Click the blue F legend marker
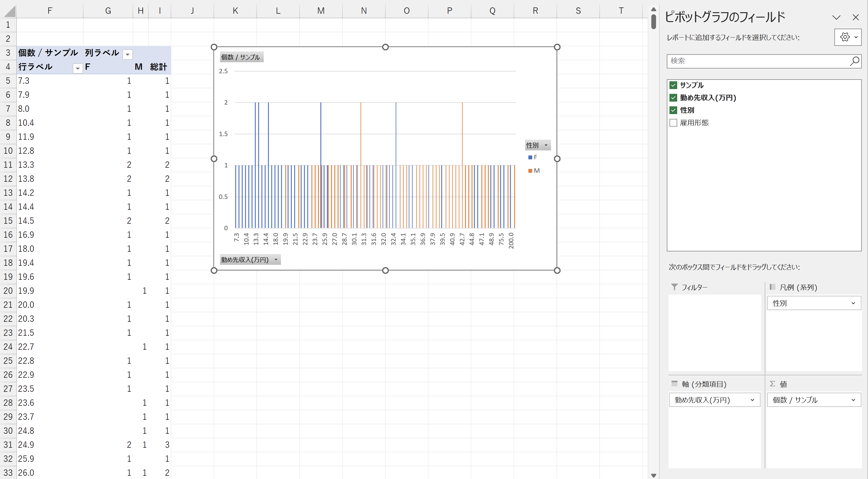 tap(530, 157)
